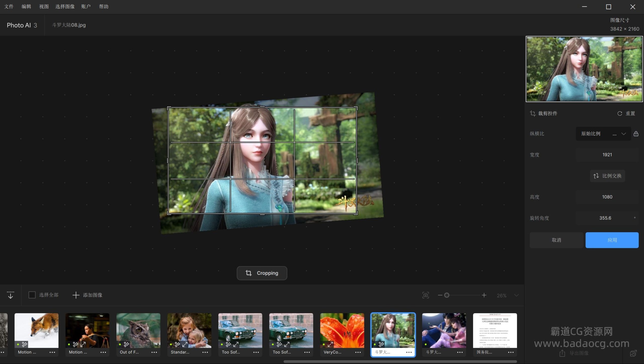644x364 pixels.
Task: Open the 26% zoom level dropdown
Action: 516,295
